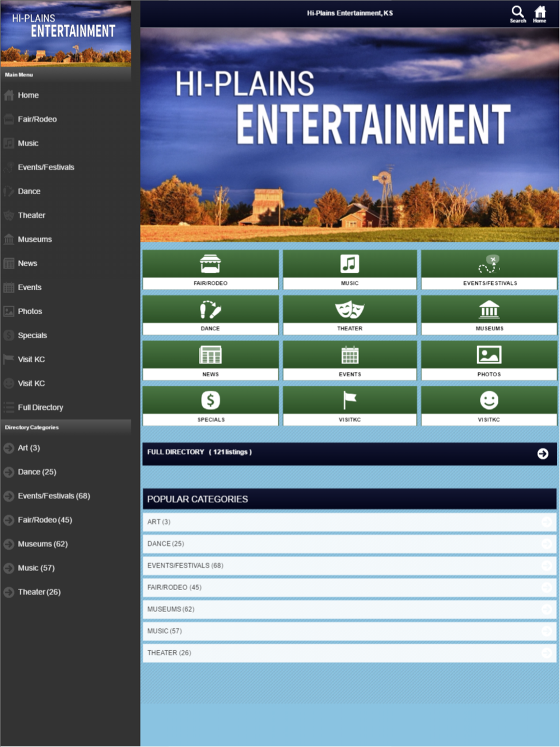Open the News newspaper tile
The image size is (560, 747).
click(211, 361)
